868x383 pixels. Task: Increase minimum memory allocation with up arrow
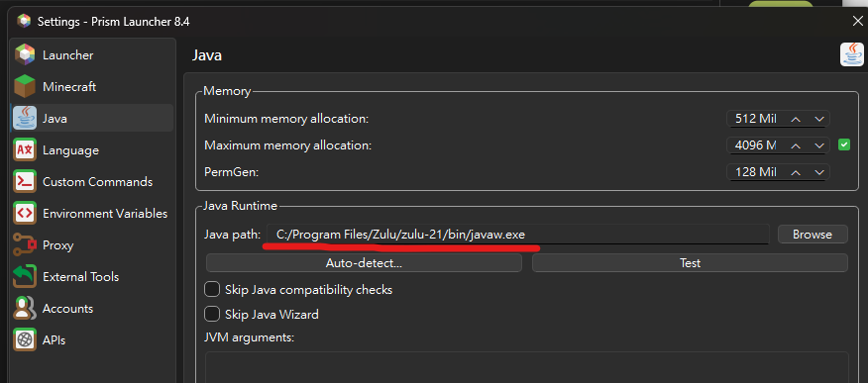pyautogui.click(x=796, y=119)
